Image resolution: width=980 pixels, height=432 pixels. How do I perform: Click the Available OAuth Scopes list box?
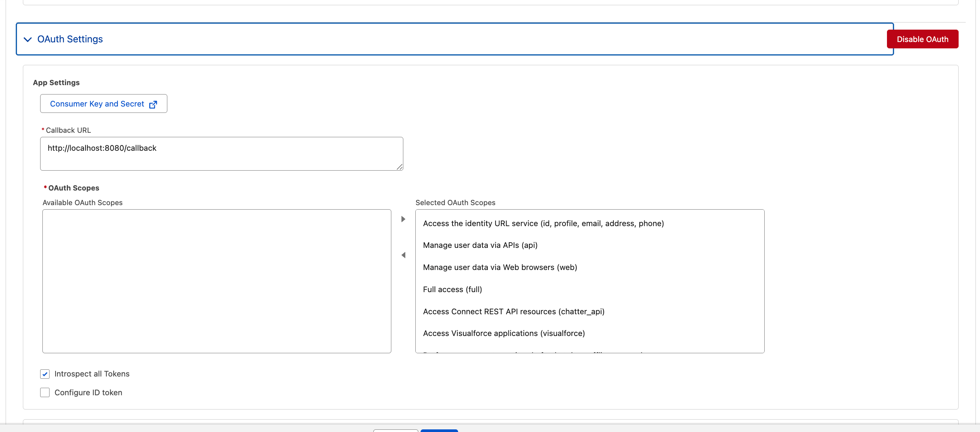(216, 281)
